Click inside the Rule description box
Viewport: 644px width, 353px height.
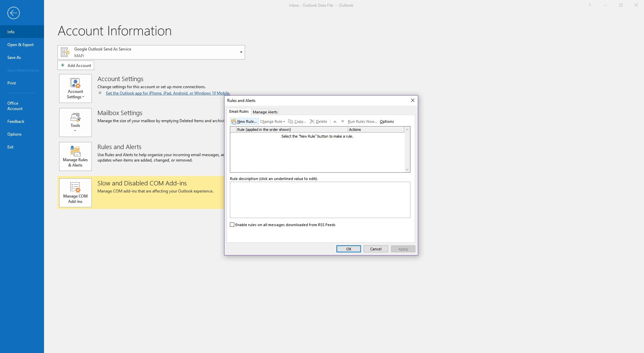coord(320,200)
